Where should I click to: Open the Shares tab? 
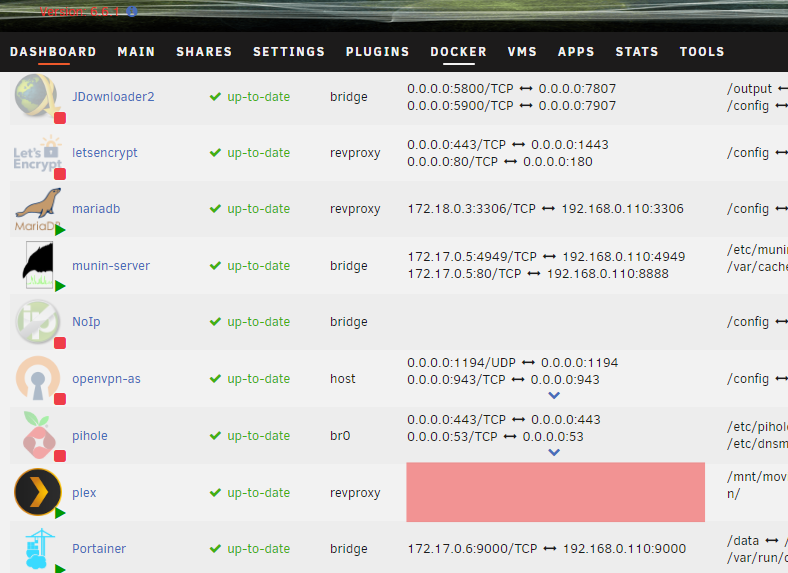click(204, 52)
